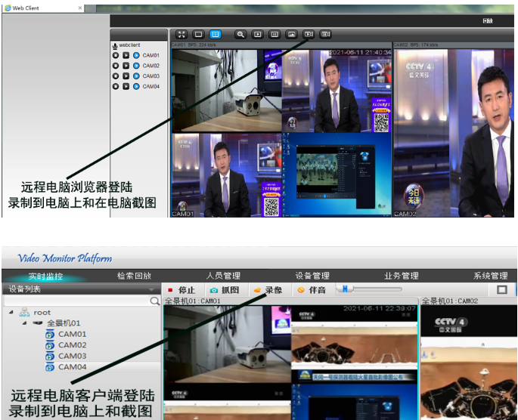Collapse the root tree node
Image resolution: width=518 pixels, height=420 pixels.
[11, 313]
